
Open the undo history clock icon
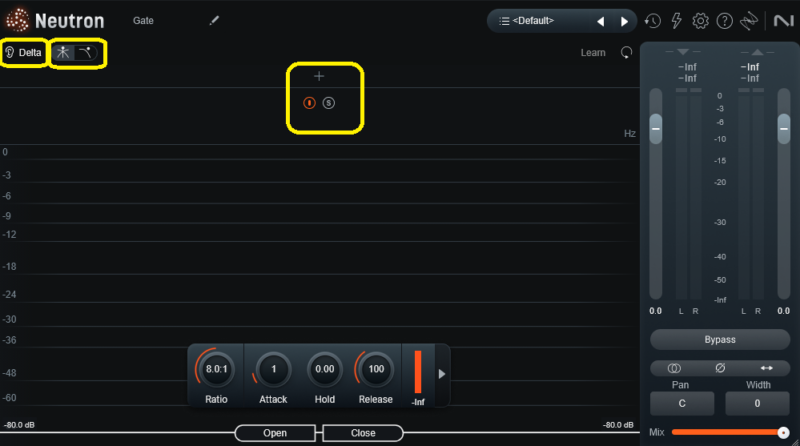pyautogui.click(x=653, y=20)
